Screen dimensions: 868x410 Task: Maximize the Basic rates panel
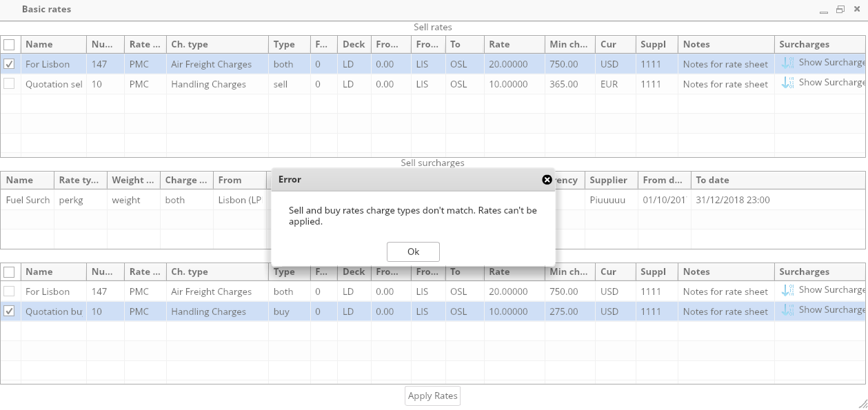coord(840,10)
